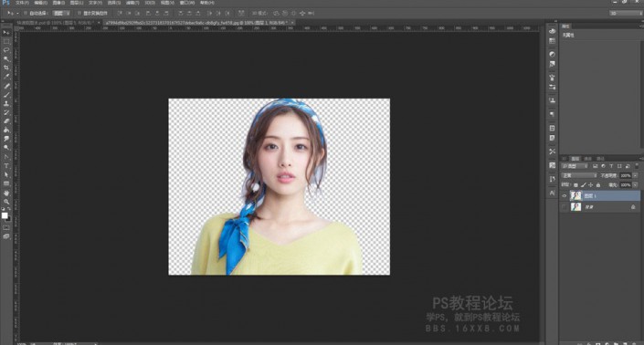Select the Zoom tool

[6, 202]
